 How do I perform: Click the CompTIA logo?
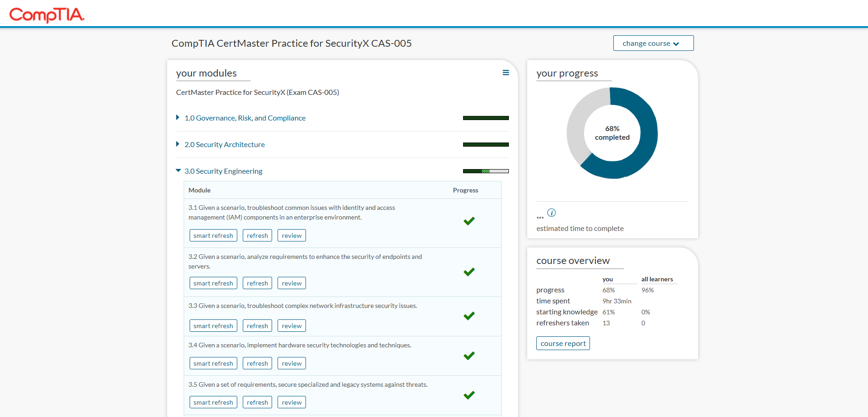click(x=47, y=15)
